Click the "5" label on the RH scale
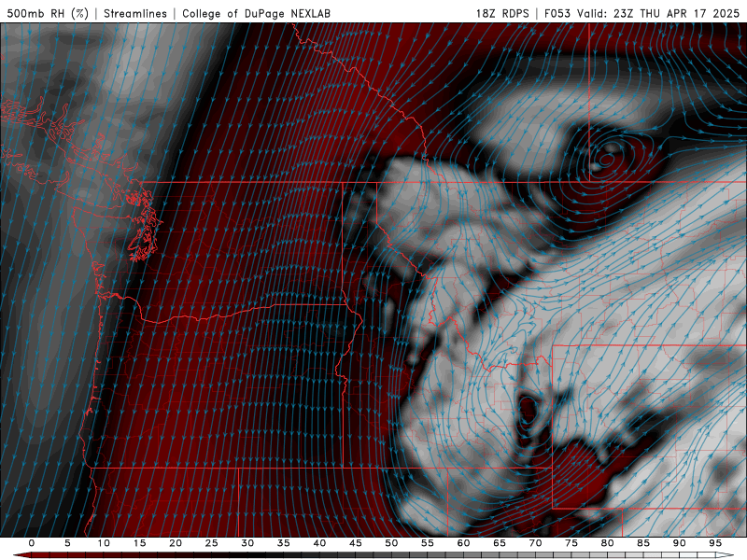This screenshot has height=560, width=747. pos(67,543)
